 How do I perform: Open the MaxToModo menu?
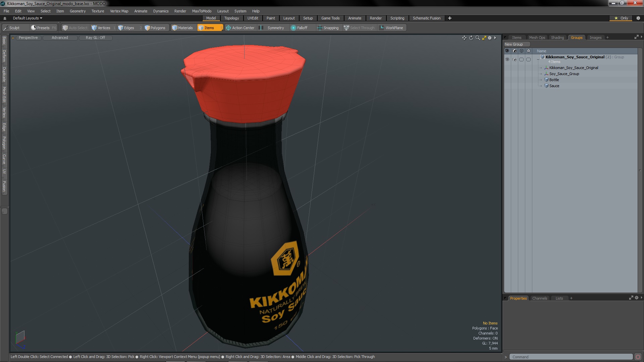202,11
